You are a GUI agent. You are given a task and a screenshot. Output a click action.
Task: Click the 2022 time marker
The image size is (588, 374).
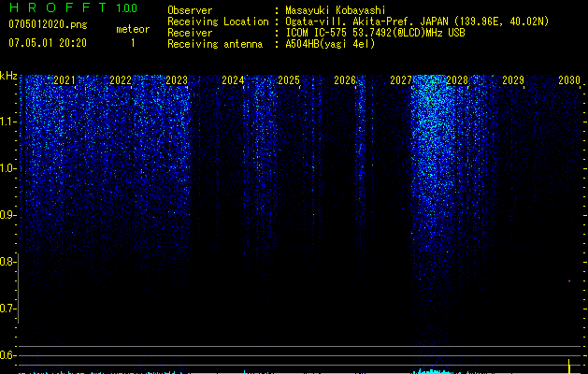[x=121, y=79]
